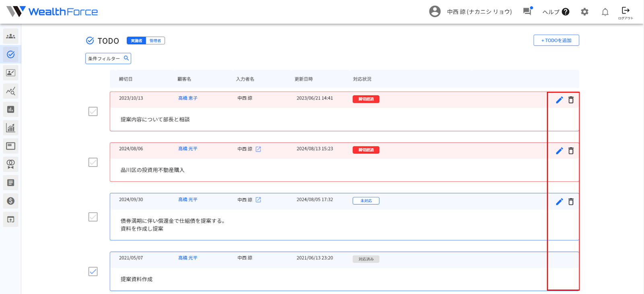Screen dimensions: 644x294
Task: Open 高橋 光平 link in 2021/05/07 row
Action: pyautogui.click(x=188, y=258)
